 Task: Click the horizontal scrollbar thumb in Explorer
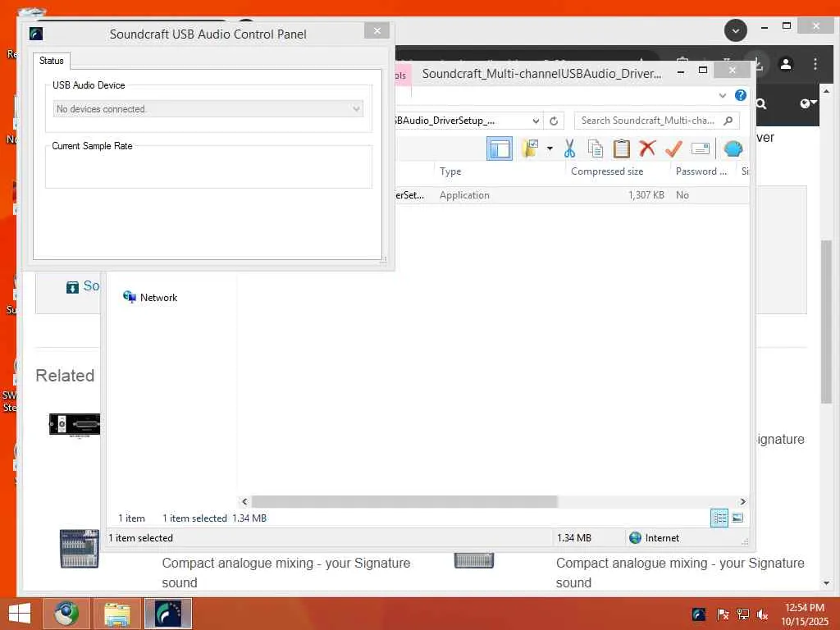[x=404, y=501]
